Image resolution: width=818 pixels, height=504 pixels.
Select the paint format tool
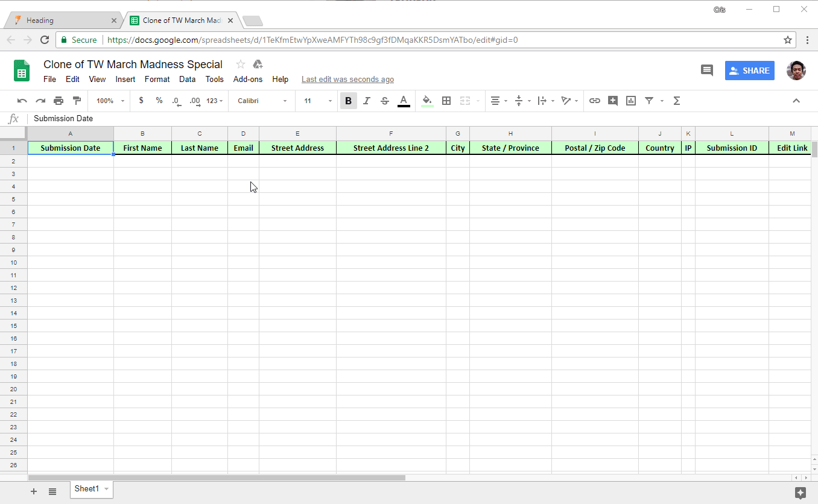(76, 101)
